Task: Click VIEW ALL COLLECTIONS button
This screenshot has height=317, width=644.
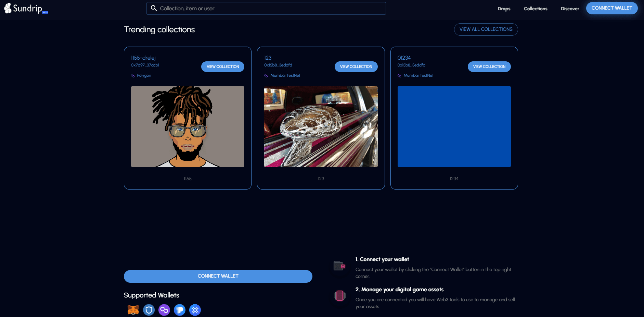Action: (486, 29)
